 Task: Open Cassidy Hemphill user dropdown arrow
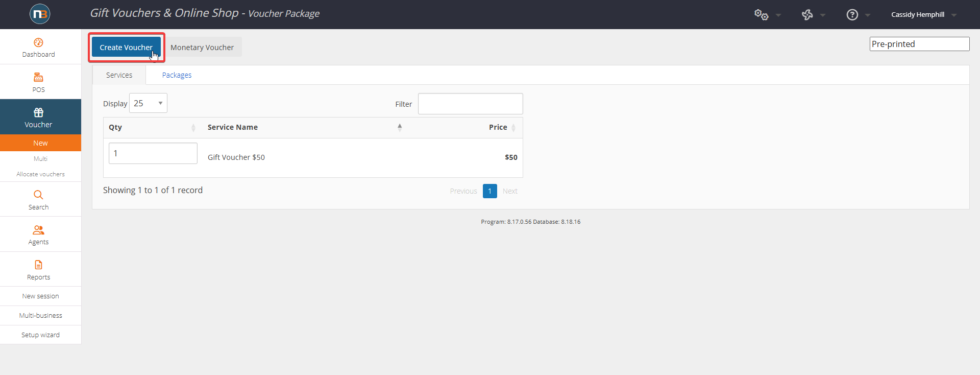[954, 15]
